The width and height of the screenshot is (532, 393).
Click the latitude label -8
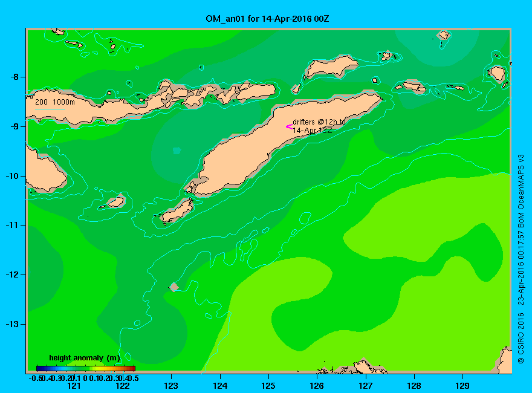(15, 77)
